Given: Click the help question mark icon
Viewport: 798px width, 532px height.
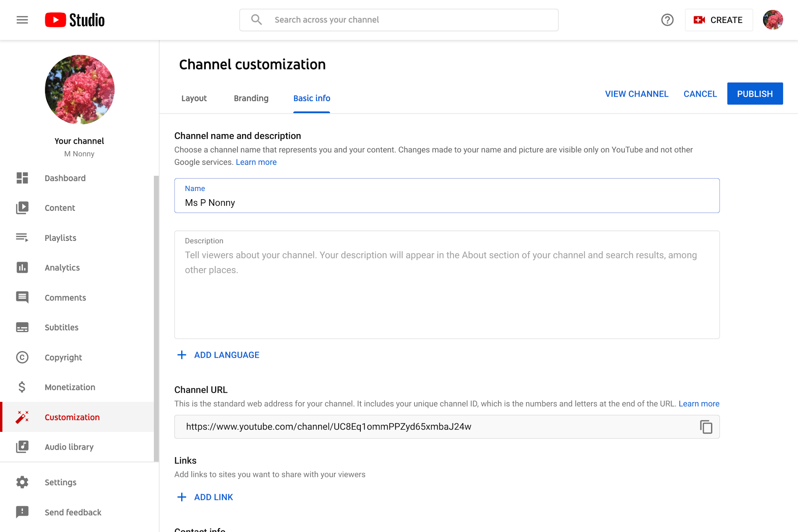Looking at the screenshot, I should pos(667,20).
